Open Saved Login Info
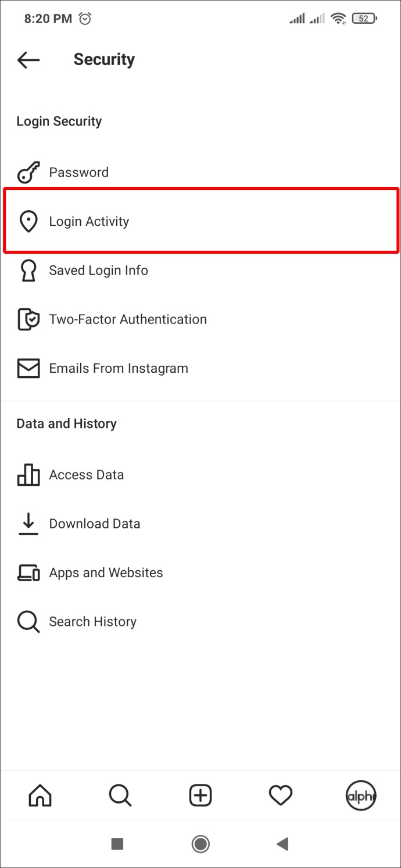This screenshot has width=401, height=868. [x=99, y=271]
